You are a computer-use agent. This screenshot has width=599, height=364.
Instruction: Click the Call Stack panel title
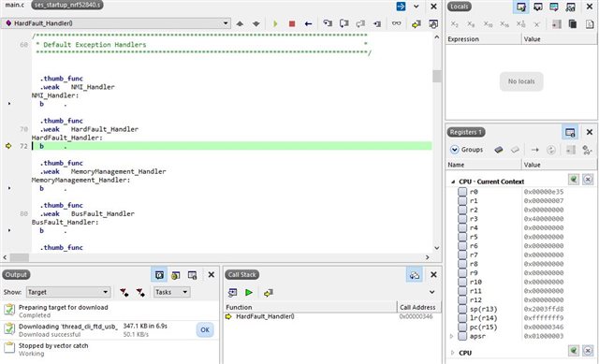coord(241,274)
